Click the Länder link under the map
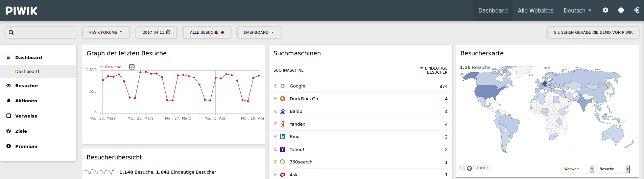Viewport: 644px width, 179px height. (480, 168)
